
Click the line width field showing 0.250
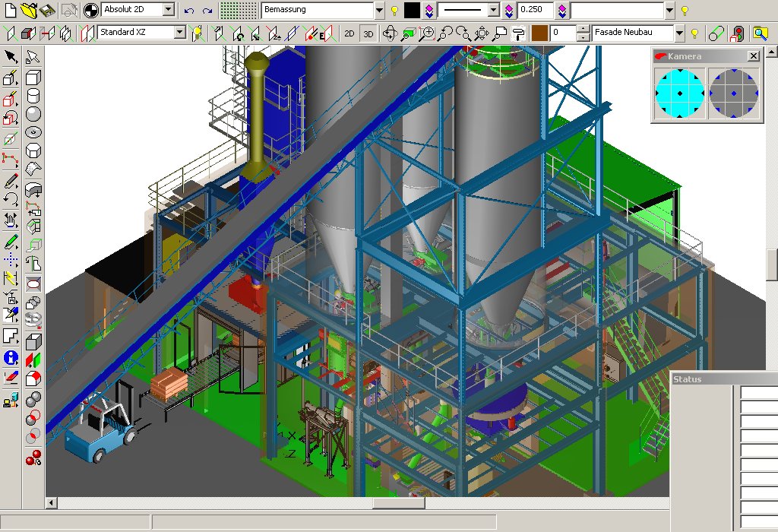pyautogui.click(x=535, y=11)
